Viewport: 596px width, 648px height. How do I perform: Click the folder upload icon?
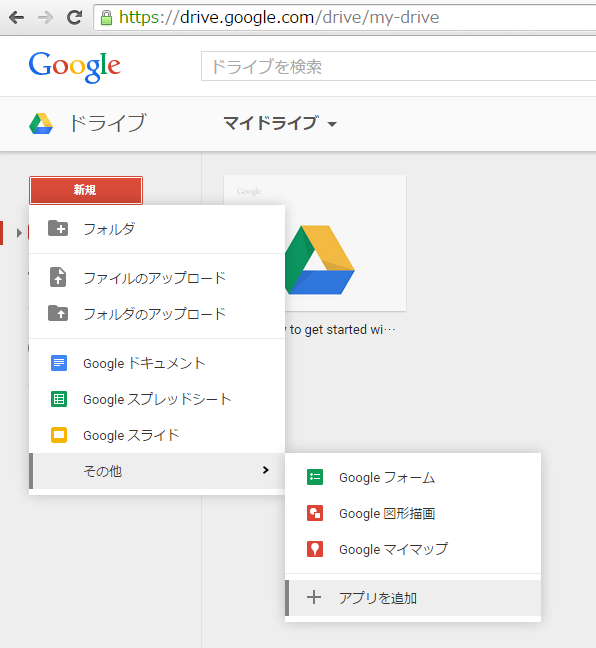click(58, 313)
